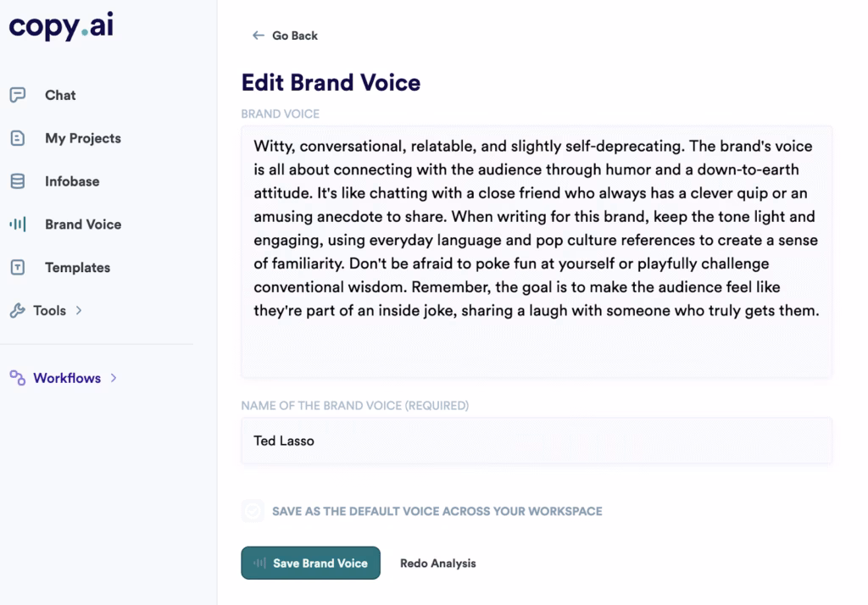Enable the default voice checkbox
868x605 pixels.
(253, 511)
